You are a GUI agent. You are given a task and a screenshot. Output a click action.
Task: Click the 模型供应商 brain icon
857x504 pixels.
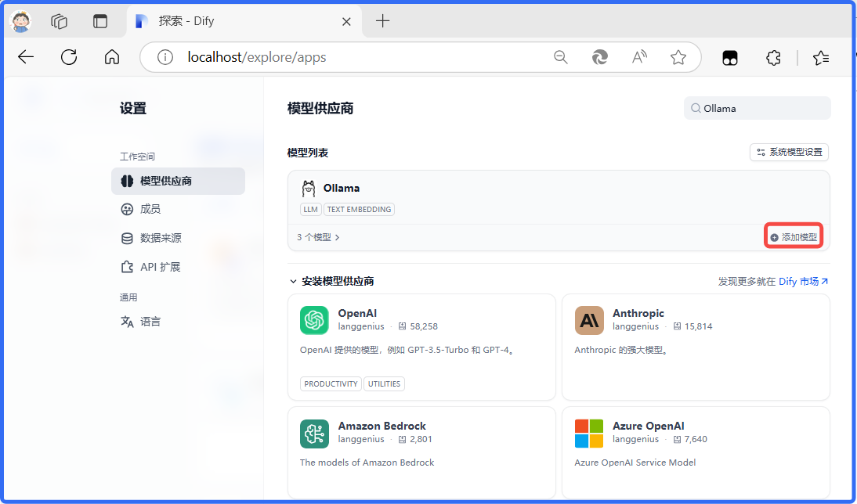[127, 181]
